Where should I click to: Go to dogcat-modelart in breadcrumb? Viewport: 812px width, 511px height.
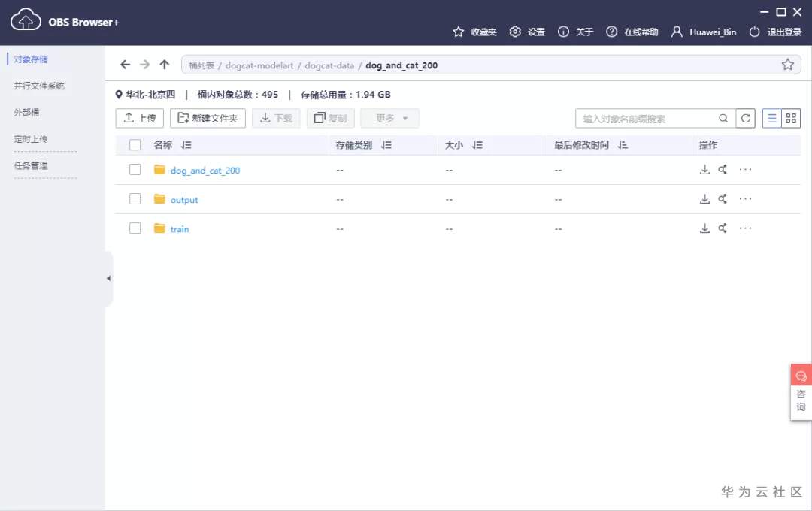pos(259,65)
